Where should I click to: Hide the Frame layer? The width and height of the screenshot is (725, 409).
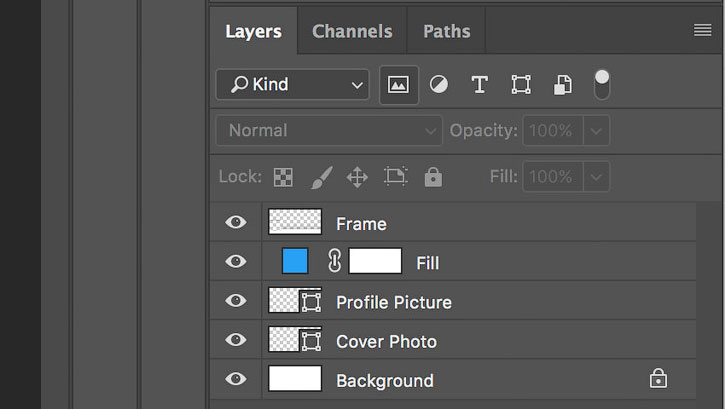[236, 222]
